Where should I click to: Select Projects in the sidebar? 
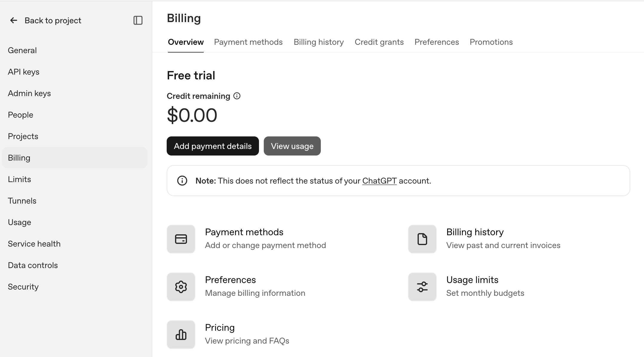point(75,136)
